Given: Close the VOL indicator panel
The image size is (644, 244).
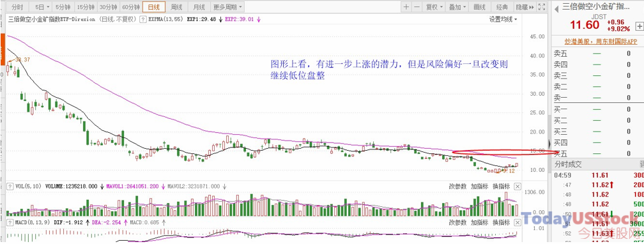Looking at the screenshot, I should coord(517,186).
